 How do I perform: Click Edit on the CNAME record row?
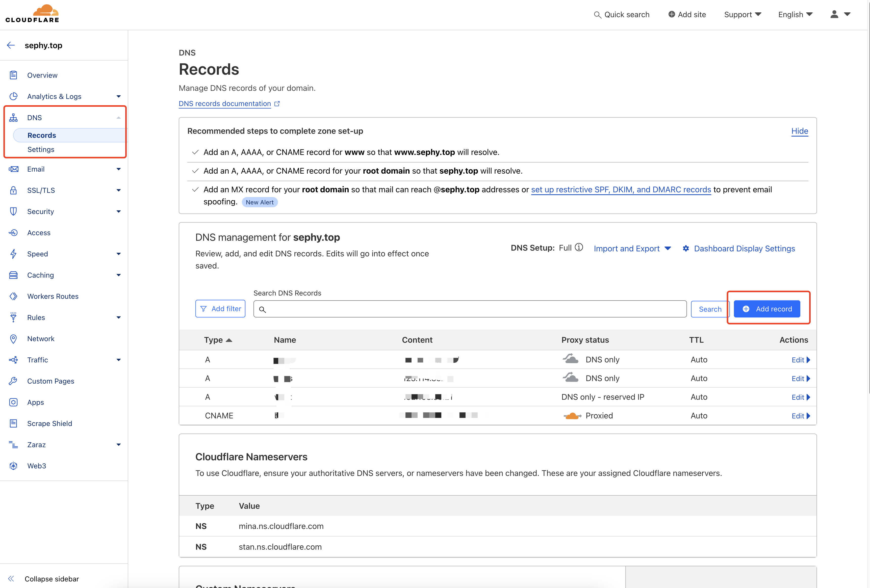click(801, 416)
